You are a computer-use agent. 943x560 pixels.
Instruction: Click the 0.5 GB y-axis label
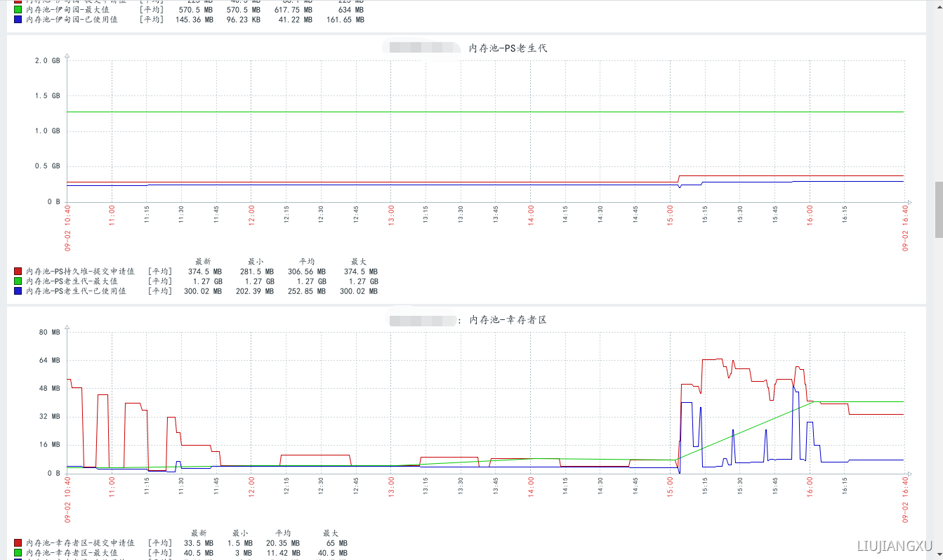pos(47,166)
